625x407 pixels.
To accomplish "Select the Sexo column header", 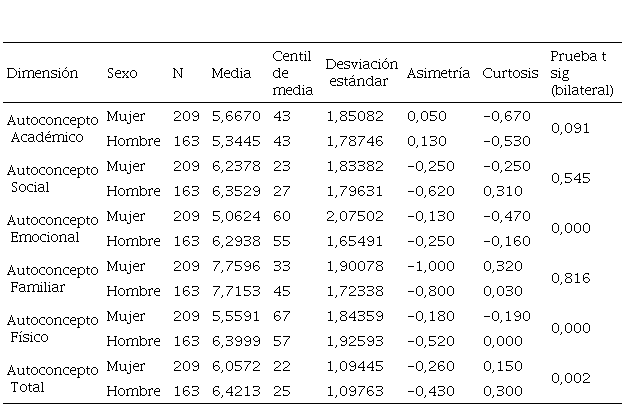I will (x=122, y=74).
